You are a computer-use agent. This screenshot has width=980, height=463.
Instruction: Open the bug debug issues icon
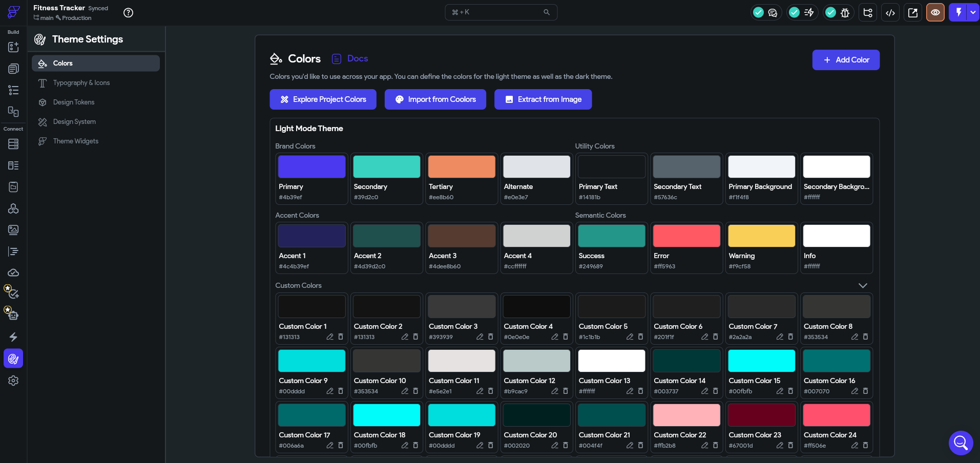[845, 13]
